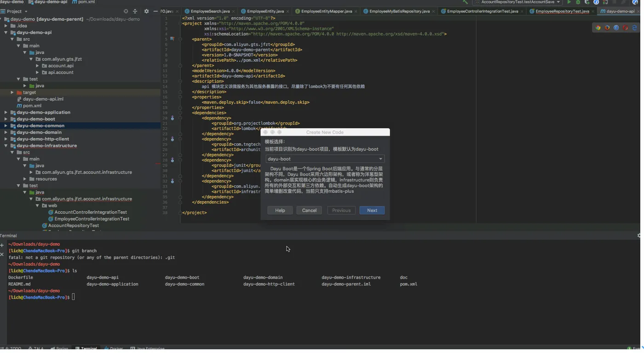Expand the dayu-demo-application module
The height and width of the screenshot is (353, 644).
[x=6, y=113]
